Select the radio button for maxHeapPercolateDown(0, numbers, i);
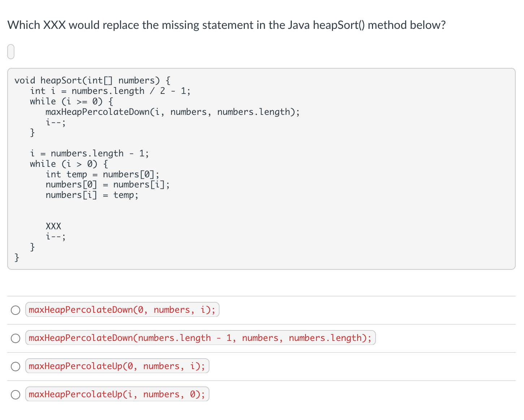Viewport: 524px width, 420px height. (16, 310)
